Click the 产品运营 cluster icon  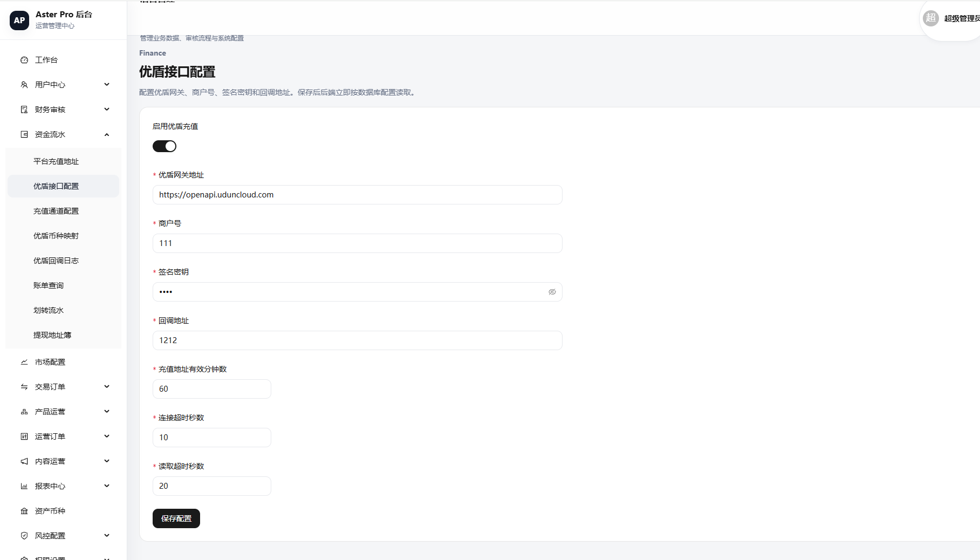coord(24,412)
